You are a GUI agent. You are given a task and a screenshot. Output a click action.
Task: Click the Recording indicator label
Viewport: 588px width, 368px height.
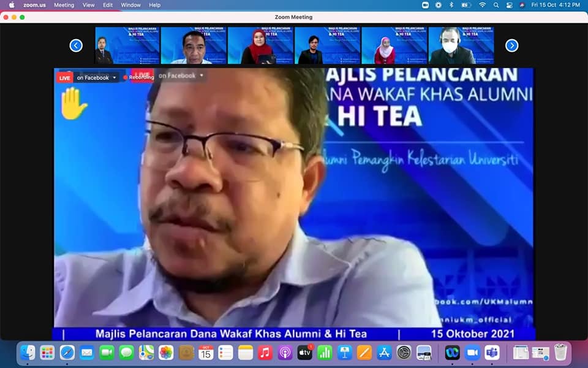141,78
